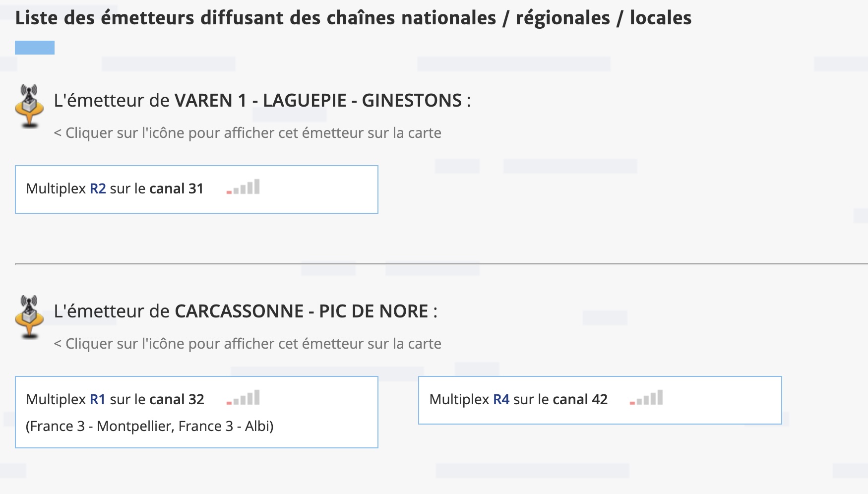Click signal strength bars for canal 32

[243, 398]
